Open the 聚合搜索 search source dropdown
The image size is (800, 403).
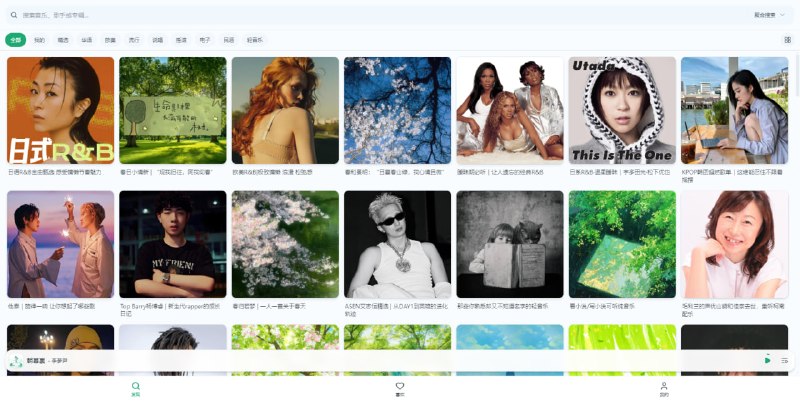pos(769,15)
